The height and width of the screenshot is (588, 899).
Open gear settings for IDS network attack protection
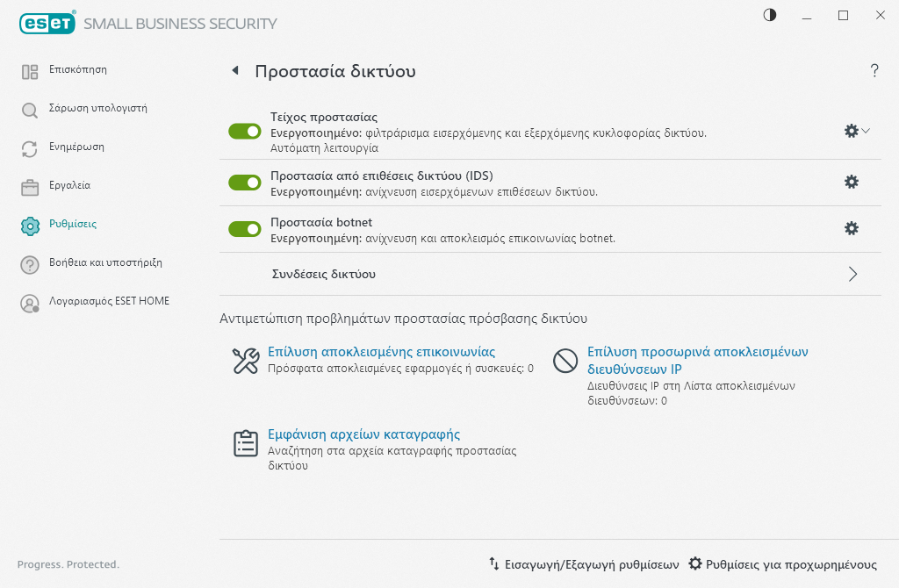pyautogui.click(x=851, y=182)
